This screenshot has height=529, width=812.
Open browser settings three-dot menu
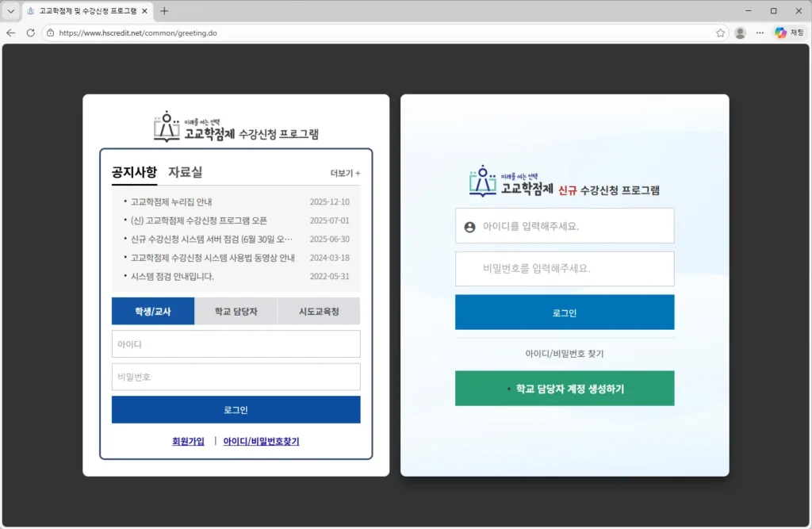(x=760, y=33)
